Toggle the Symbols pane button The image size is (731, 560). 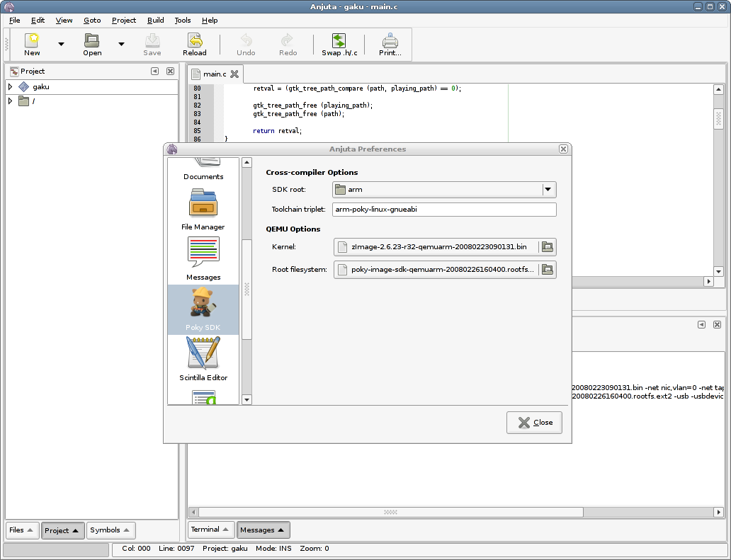click(x=110, y=530)
